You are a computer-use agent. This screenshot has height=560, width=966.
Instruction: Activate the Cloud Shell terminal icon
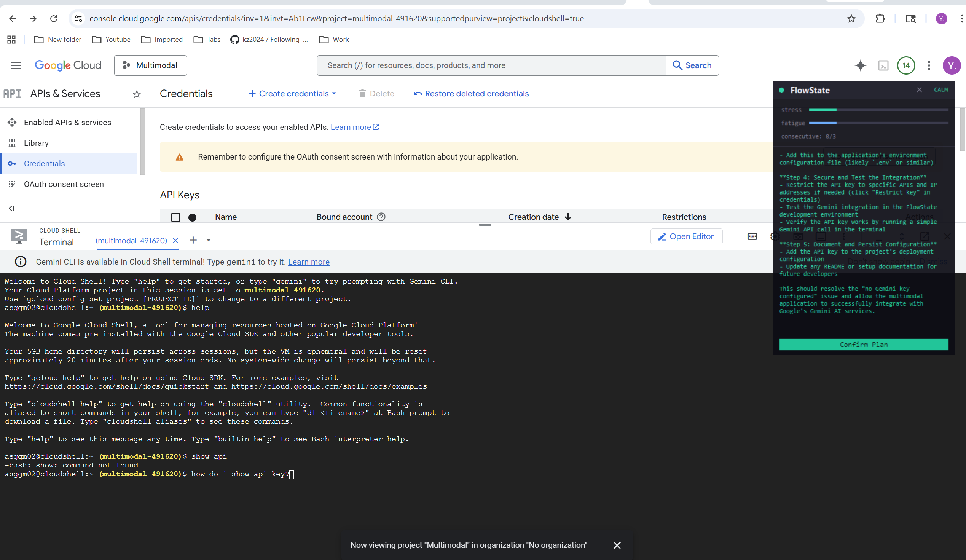[883, 65]
